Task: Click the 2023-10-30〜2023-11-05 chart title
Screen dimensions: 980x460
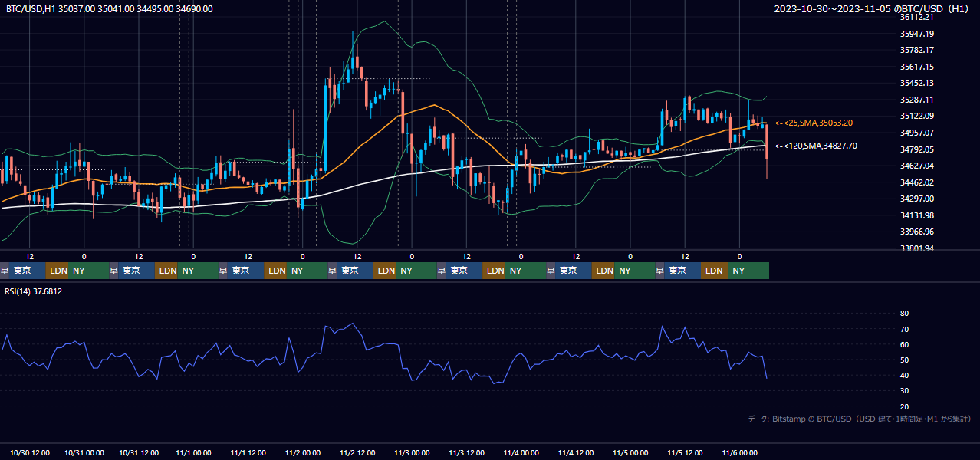Action: [873, 9]
